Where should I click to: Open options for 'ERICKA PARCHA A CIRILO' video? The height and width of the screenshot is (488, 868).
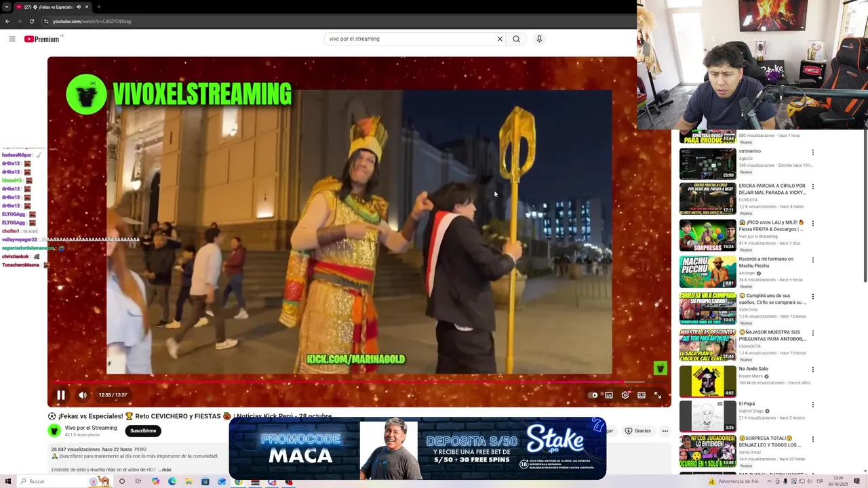pos(812,186)
